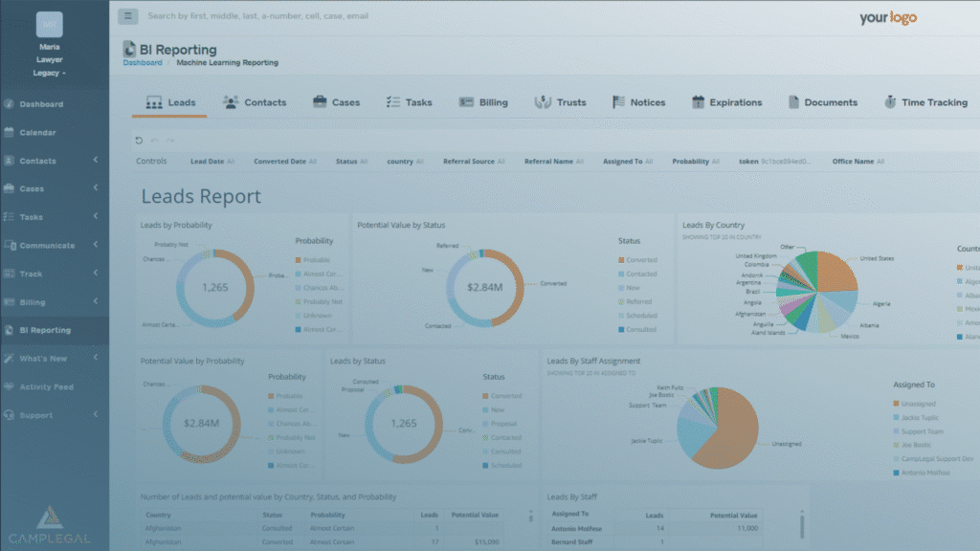980x551 pixels.
Task: Switch to the Cases tab
Action: click(x=335, y=102)
